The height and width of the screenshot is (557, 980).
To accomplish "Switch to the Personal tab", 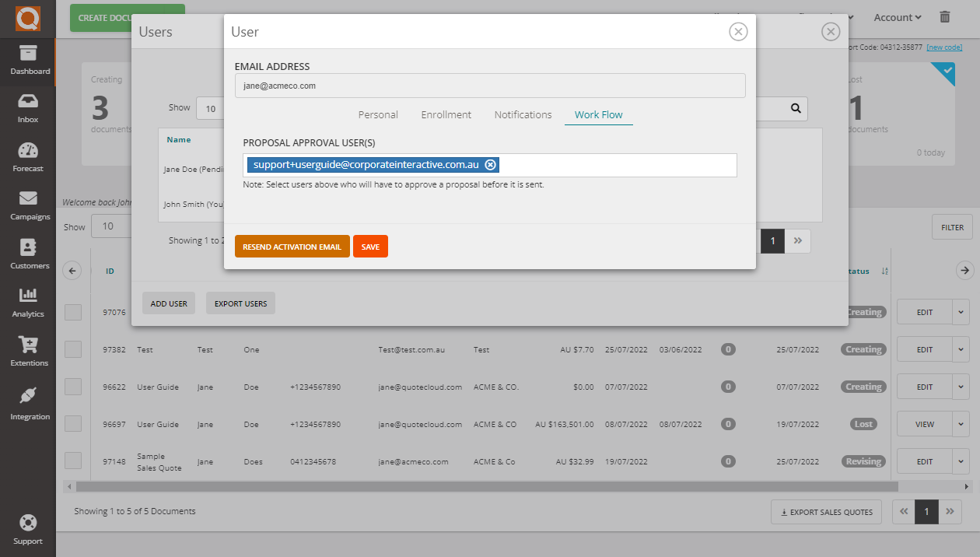I will [377, 114].
